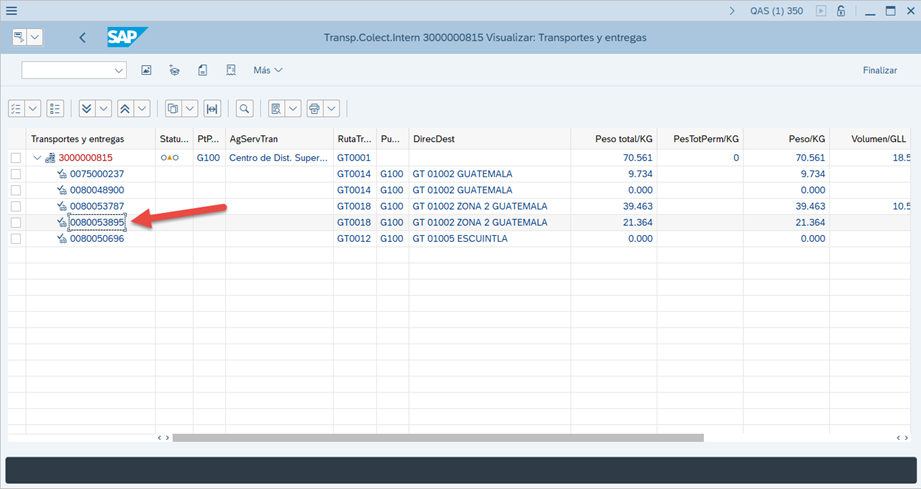
Task: Open the transaction command field dropdown
Action: coord(120,70)
